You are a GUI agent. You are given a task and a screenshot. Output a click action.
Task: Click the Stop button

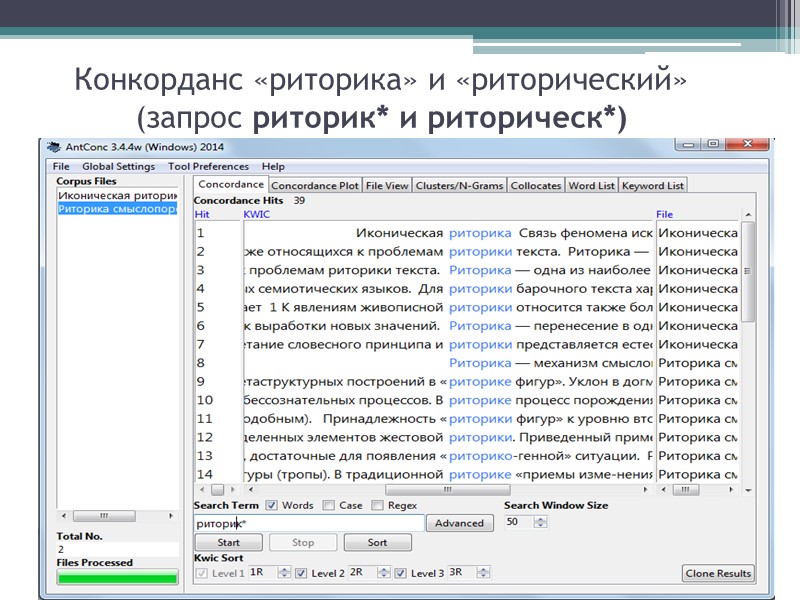pos(303,542)
